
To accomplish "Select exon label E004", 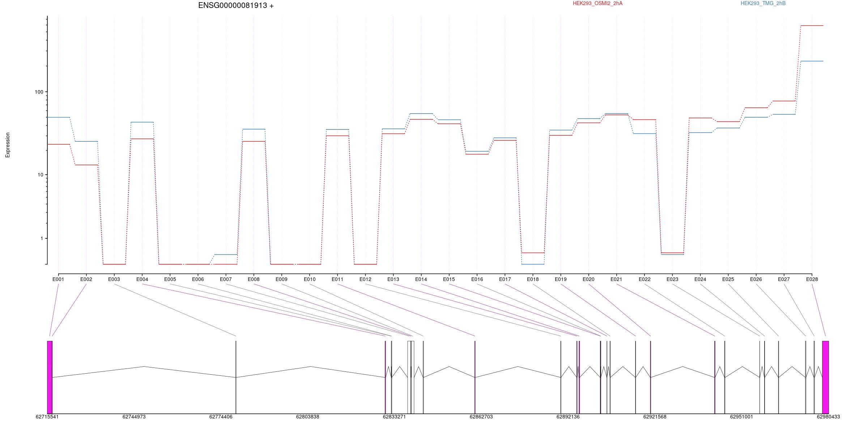I will (142, 279).
